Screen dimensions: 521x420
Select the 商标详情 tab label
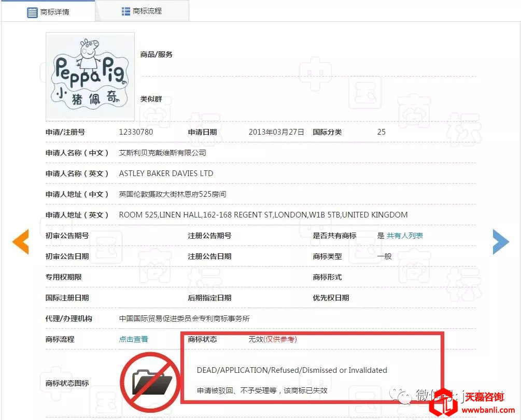coord(54,12)
